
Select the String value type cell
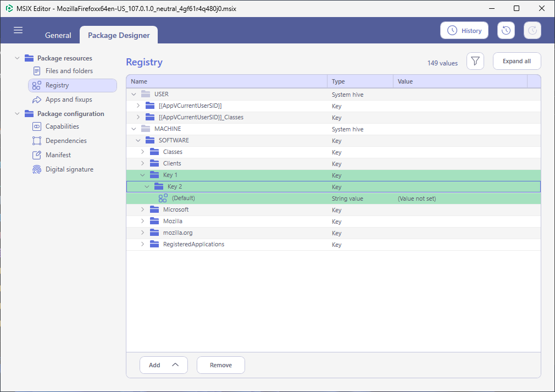[347, 198]
